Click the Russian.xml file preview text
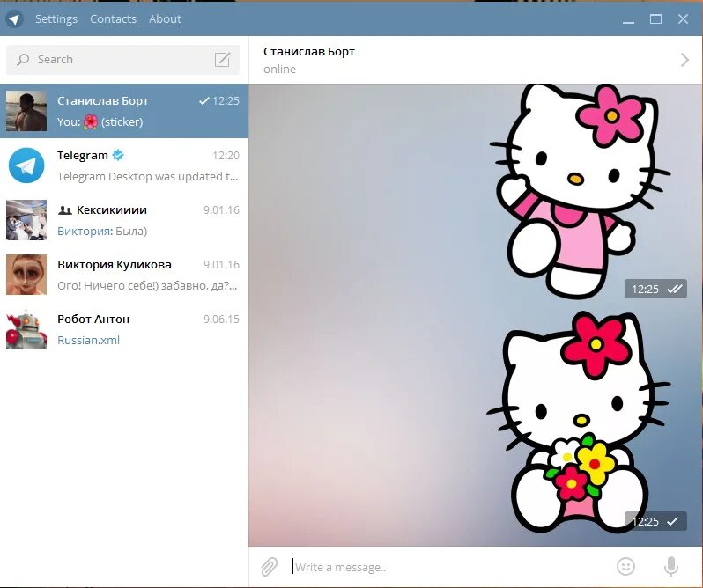The height and width of the screenshot is (588, 703). pyautogui.click(x=88, y=340)
